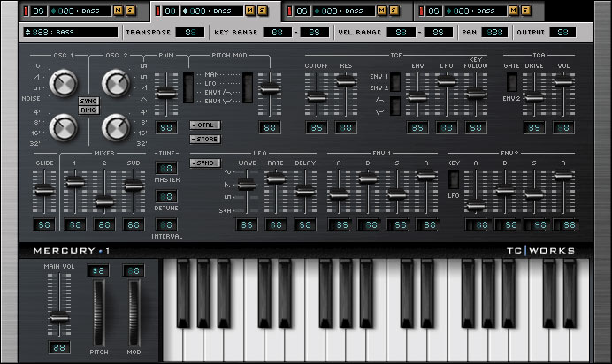
Task: Select the sine wave icon for OSC 1
Action: click(36, 66)
